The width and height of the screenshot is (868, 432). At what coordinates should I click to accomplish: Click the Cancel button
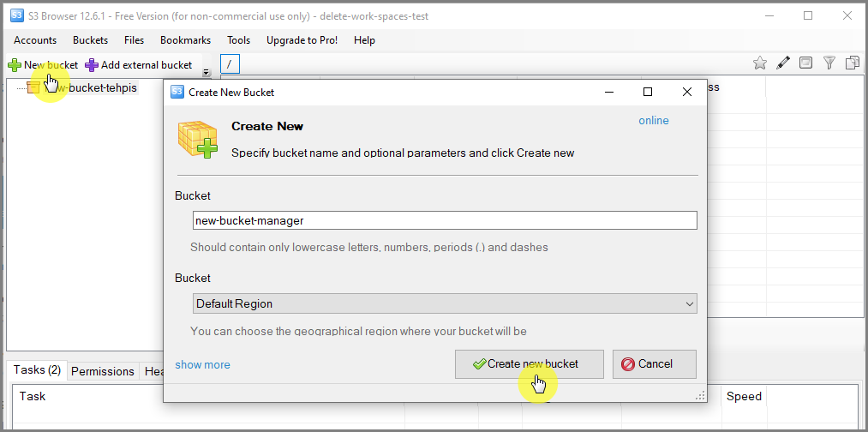tap(655, 364)
